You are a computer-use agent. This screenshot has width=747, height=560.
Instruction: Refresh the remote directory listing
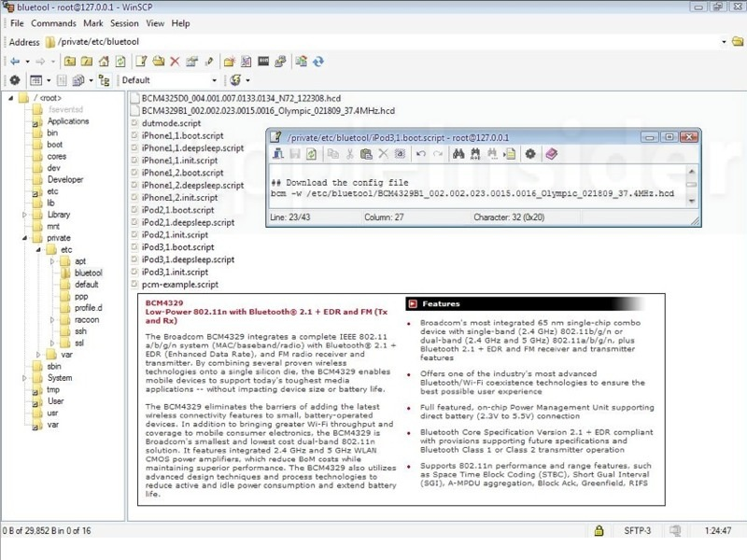tap(120, 62)
